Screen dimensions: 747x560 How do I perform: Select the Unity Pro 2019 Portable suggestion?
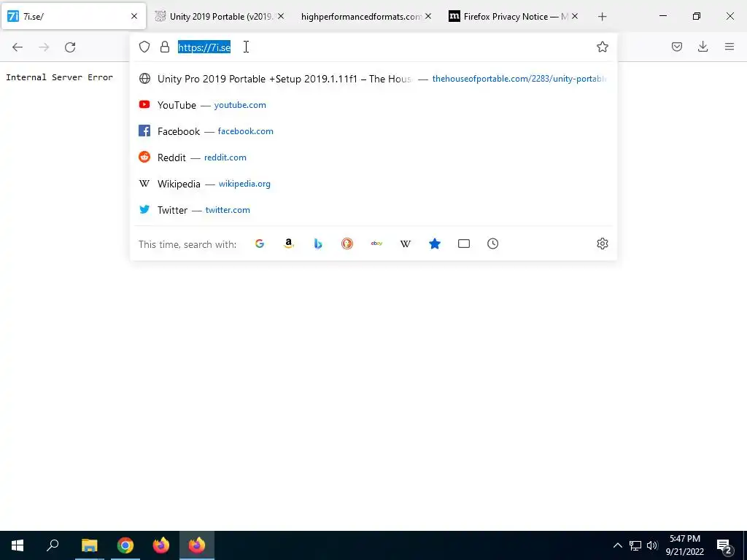pyautogui.click(x=373, y=79)
